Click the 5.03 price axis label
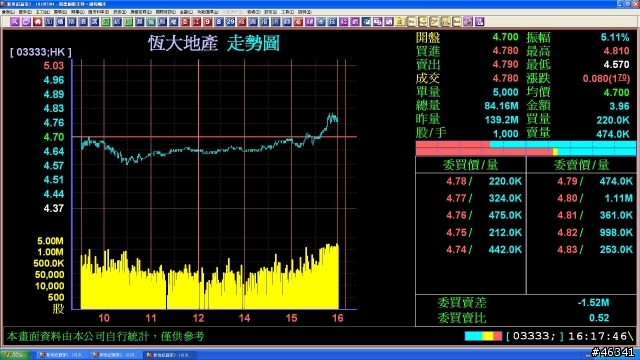 click(53, 66)
